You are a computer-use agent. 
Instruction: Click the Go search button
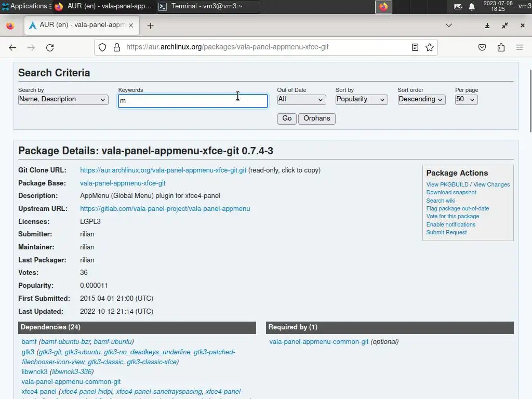coord(287,118)
